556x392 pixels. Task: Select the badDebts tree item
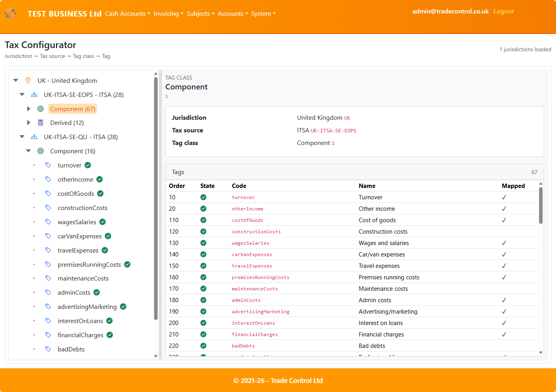pyautogui.click(x=72, y=349)
